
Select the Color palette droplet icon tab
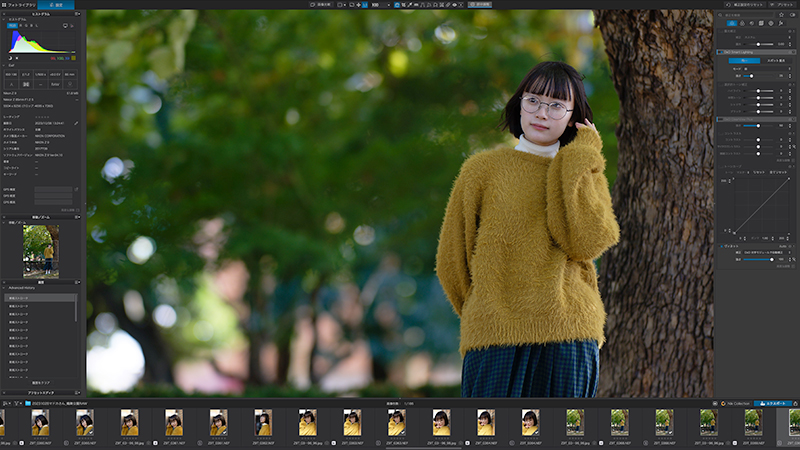pyautogui.click(x=742, y=23)
